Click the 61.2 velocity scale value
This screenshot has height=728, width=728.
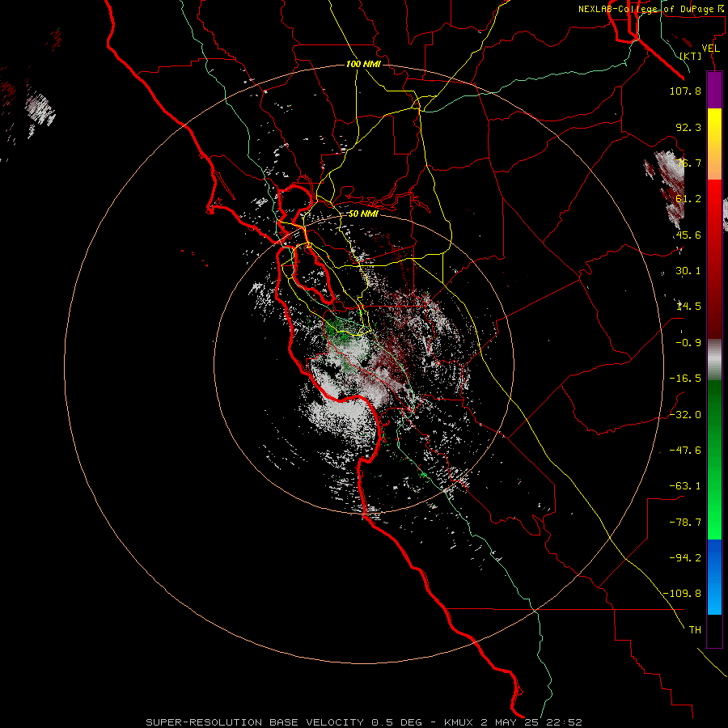(688, 199)
